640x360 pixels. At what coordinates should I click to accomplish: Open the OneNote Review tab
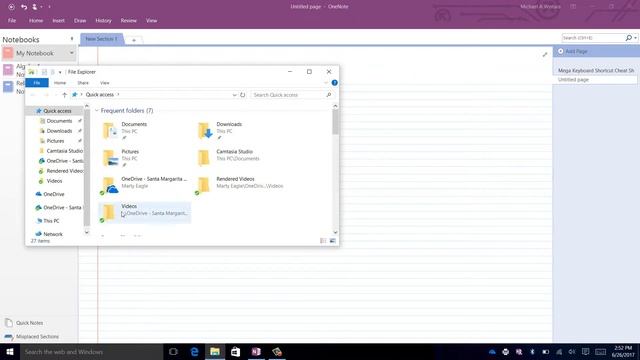click(129, 20)
